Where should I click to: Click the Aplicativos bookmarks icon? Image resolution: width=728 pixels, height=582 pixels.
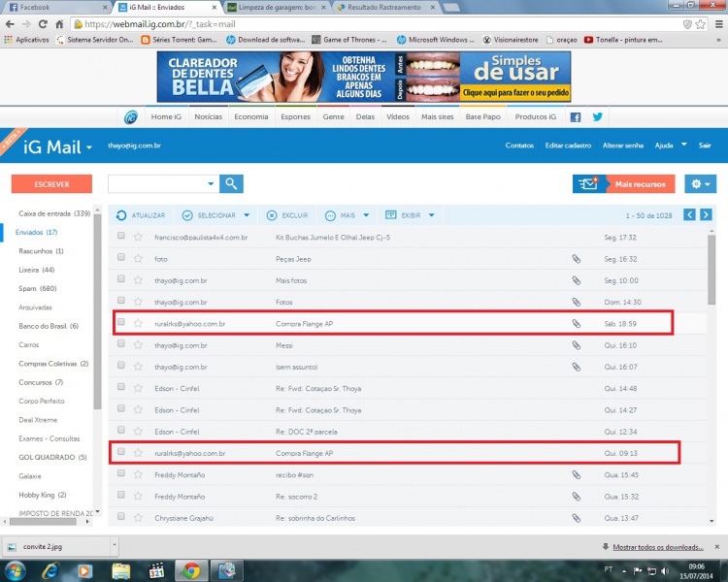tap(8, 40)
